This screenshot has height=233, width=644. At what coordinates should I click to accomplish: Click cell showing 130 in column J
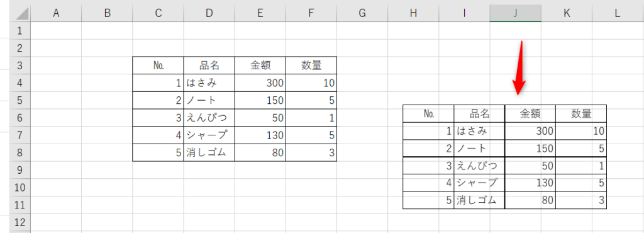[530, 183]
